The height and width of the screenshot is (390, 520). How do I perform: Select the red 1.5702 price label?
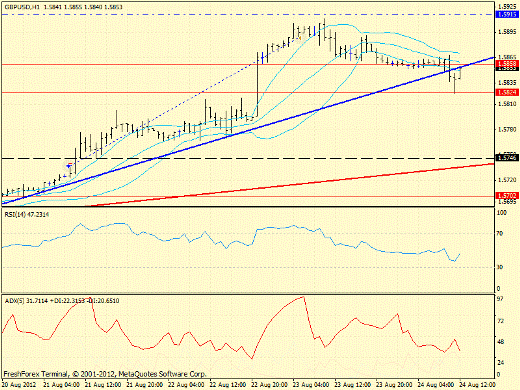507,196
